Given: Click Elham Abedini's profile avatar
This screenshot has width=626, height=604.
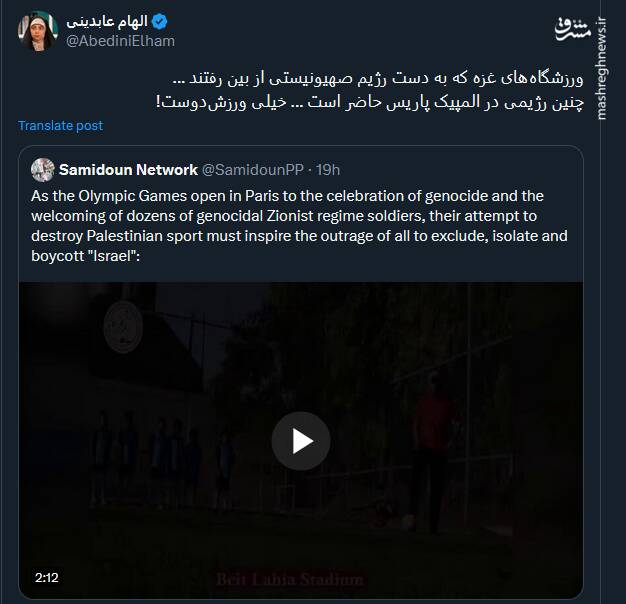Looking at the screenshot, I should pos(38,31).
